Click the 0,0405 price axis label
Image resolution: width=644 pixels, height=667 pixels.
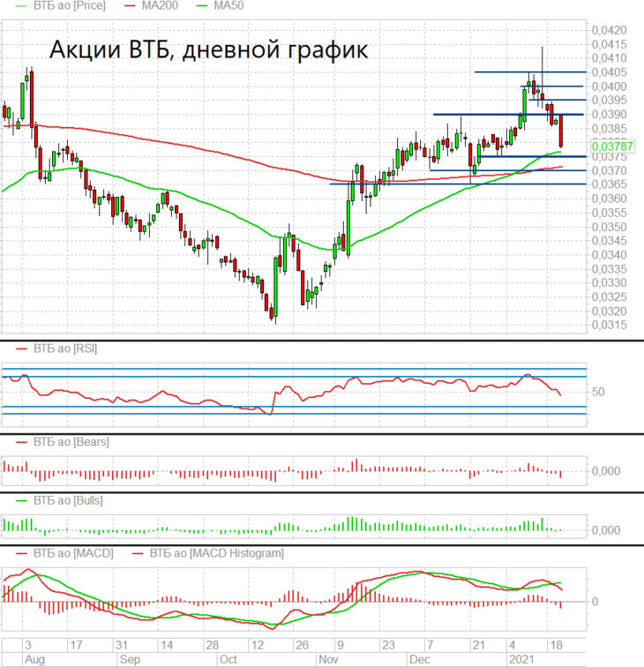click(x=609, y=72)
